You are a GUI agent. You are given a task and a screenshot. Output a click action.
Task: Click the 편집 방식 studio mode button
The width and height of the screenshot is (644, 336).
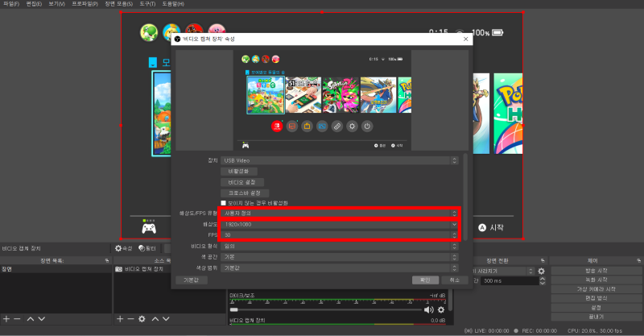pyautogui.click(x=597, y=298)
